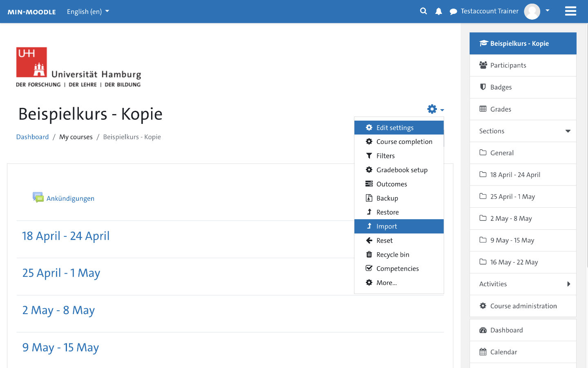Expand the user menu arrow
Screen dimensions: 588x368
(x=548, y=11)
